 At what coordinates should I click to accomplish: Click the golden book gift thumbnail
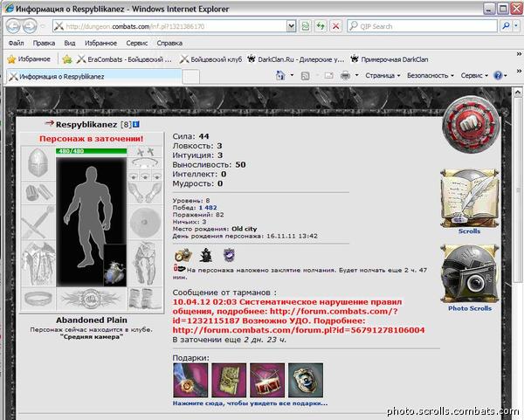[x=229, y=380]
